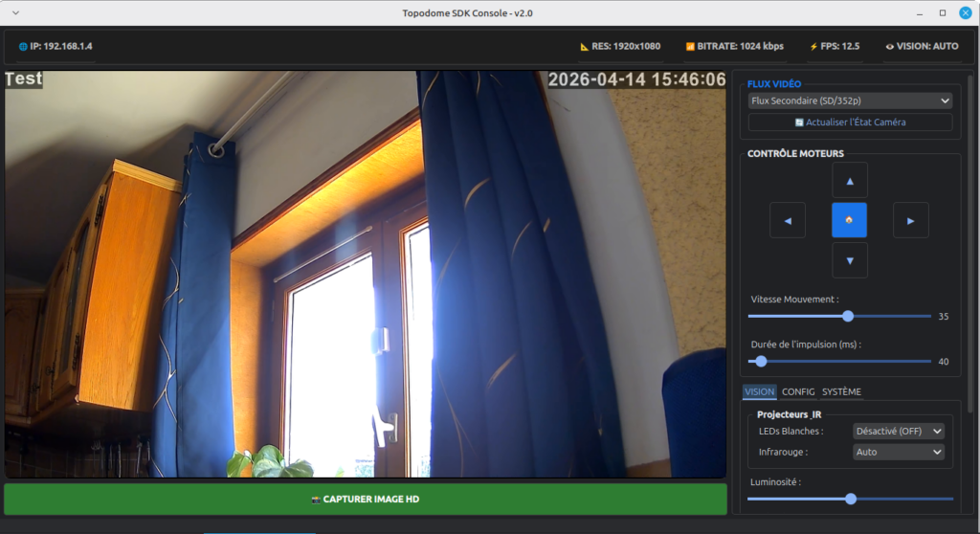This screenshot has height=534, width=980.
Task: Open the Flux Secondaire stream dropdown
Action: [850, 100]
